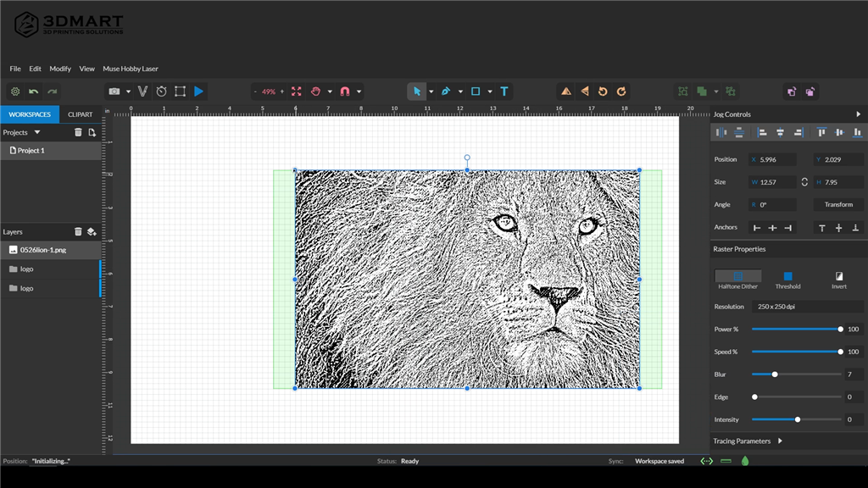The image size is (868, 488).
Task: Expand the Jog Controls panel
Action: pos(858,114)
